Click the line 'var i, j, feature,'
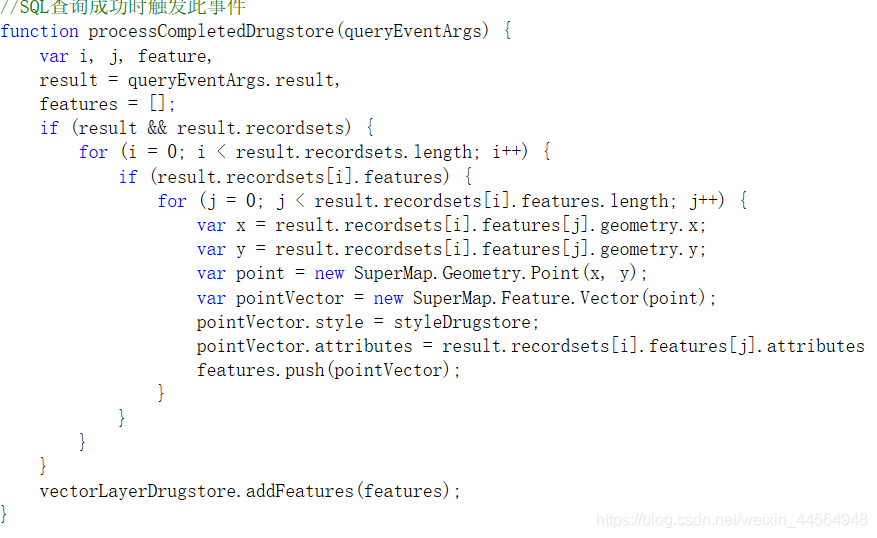877x538 pixels. (126, 56)
